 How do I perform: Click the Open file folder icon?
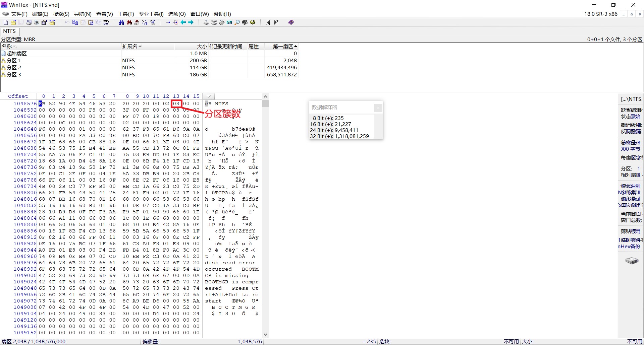click(13, 22)
